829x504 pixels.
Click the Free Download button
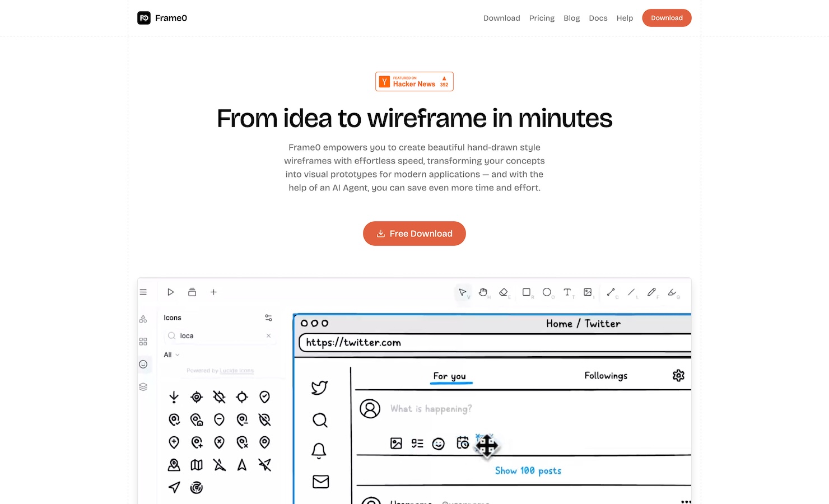pos(414,234)
